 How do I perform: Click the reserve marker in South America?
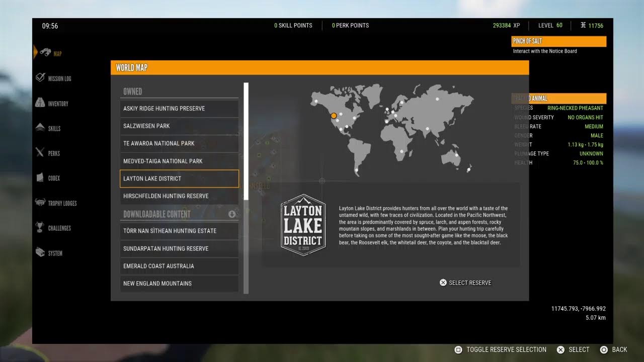(357, 170)
